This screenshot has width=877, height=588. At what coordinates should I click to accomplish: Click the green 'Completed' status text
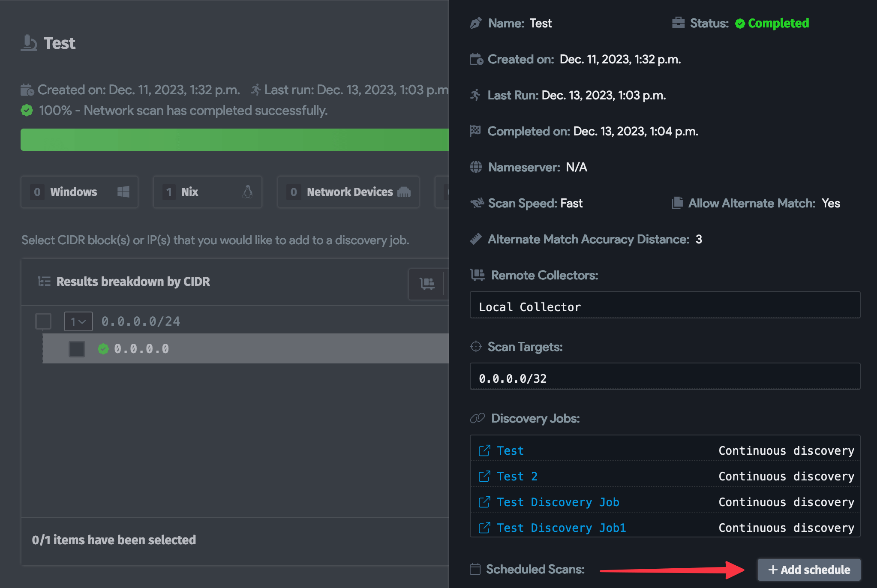pos(778,23)
